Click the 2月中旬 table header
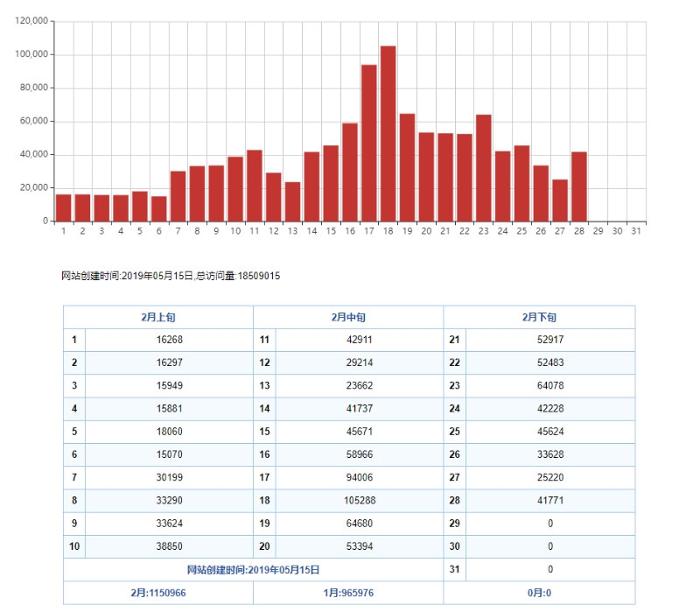The height and width of the screenshot is (612, 700). click(x=348, y=317)
